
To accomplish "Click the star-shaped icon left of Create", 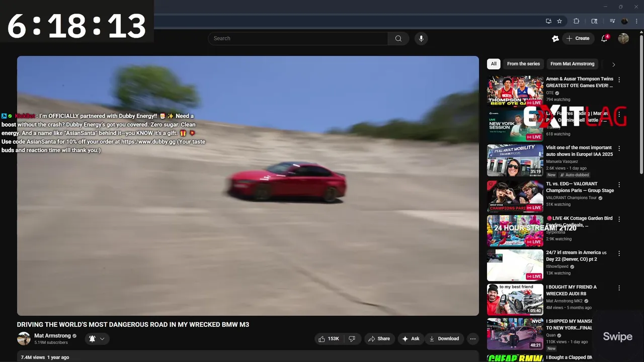I will 555,38.
